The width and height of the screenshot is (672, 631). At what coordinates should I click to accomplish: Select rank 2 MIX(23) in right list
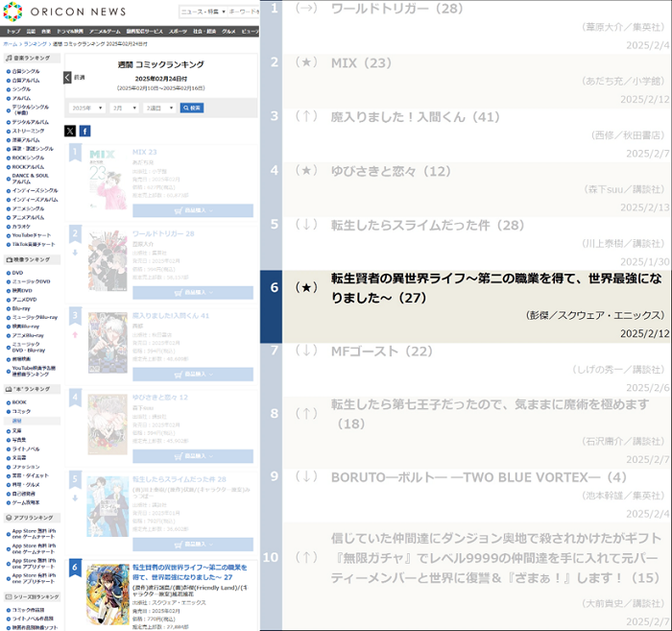466,81
